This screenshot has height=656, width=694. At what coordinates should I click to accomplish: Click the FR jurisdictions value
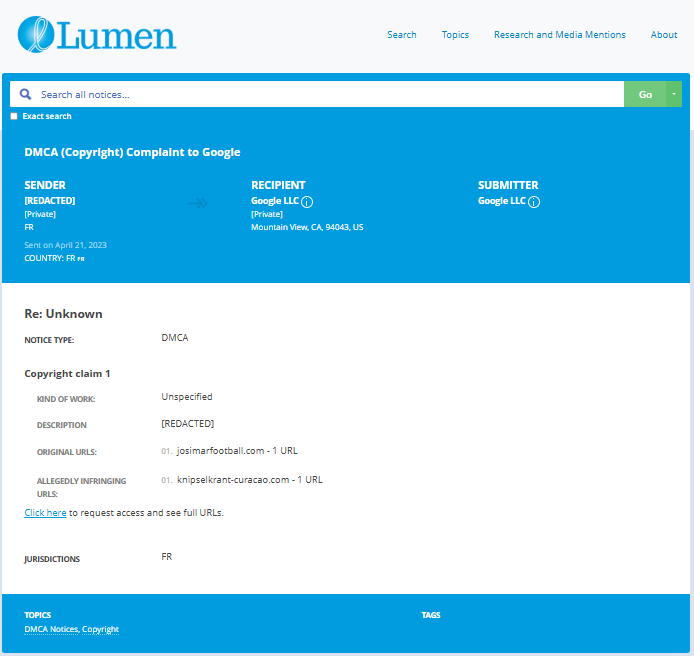coord(166,556)
